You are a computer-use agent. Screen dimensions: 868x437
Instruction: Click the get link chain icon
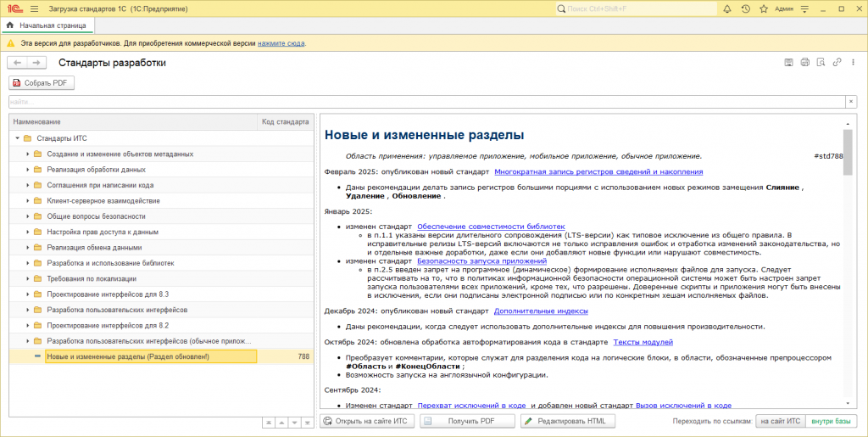(x=837, y=63)
